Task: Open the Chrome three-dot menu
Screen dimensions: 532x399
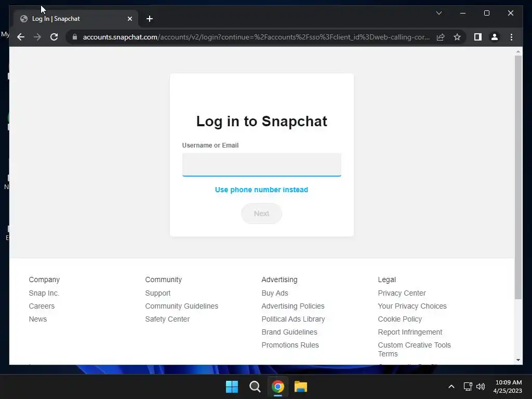Action: tap(511, 37)
